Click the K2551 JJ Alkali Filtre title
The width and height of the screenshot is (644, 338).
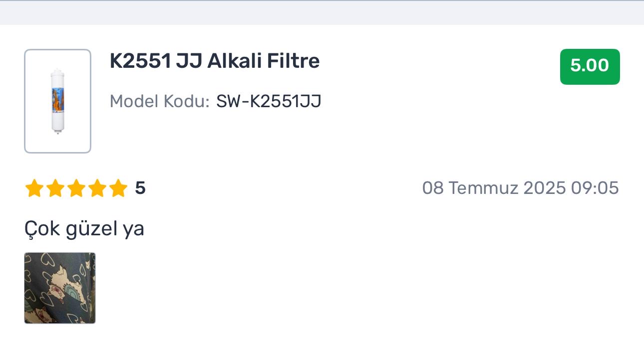pos(215,61)
